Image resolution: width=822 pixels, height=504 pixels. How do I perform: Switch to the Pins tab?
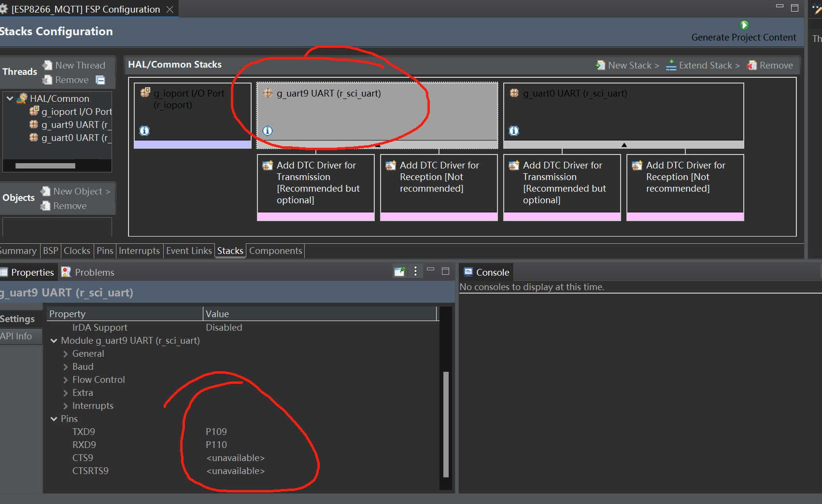click(x=105, y=251)
